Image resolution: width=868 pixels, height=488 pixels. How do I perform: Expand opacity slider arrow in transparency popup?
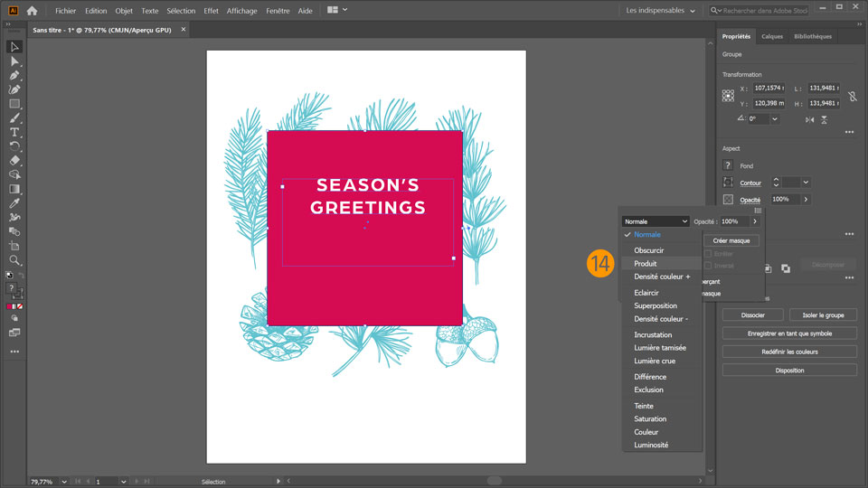pos(754,221)
